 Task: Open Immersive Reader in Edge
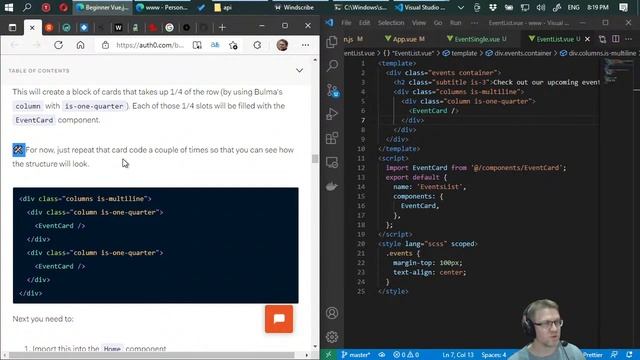[x=197, y=45]
